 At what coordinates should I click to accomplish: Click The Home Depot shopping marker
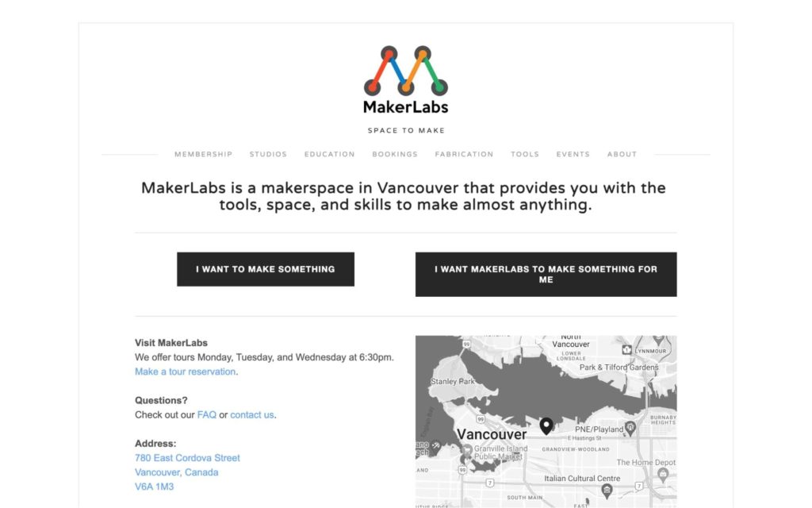click(663, 473)
